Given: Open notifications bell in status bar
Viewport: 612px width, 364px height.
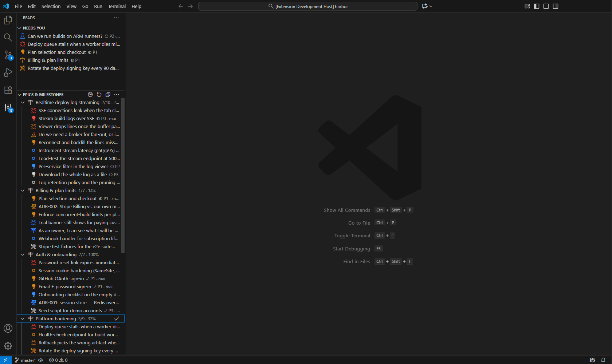Looking at the screenshot, I should click(x=603, y=360).
